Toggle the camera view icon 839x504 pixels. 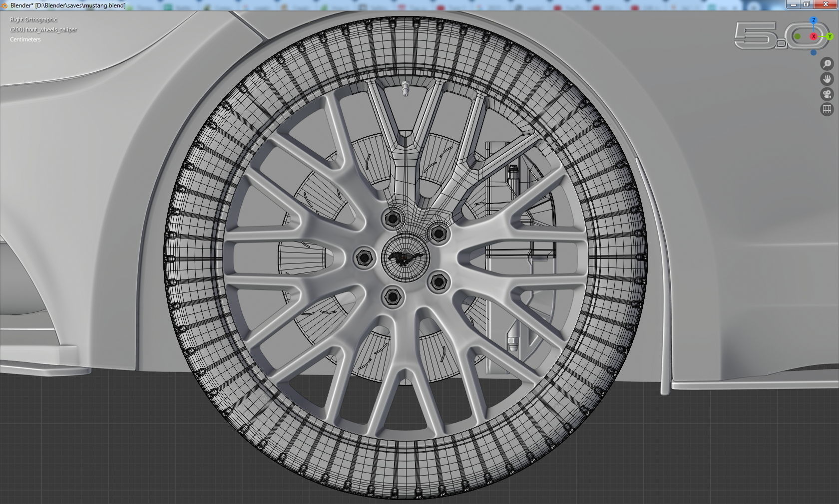(827, 94)
